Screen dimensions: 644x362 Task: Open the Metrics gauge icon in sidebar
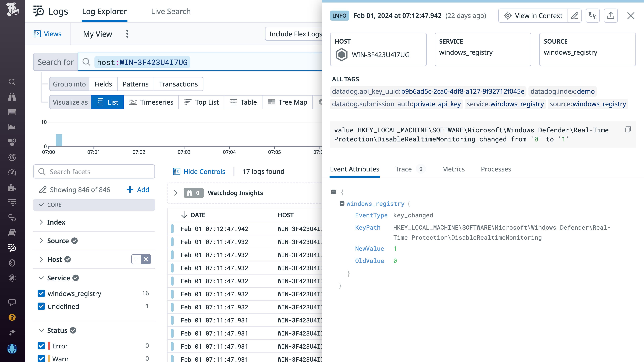pos(12,172)
